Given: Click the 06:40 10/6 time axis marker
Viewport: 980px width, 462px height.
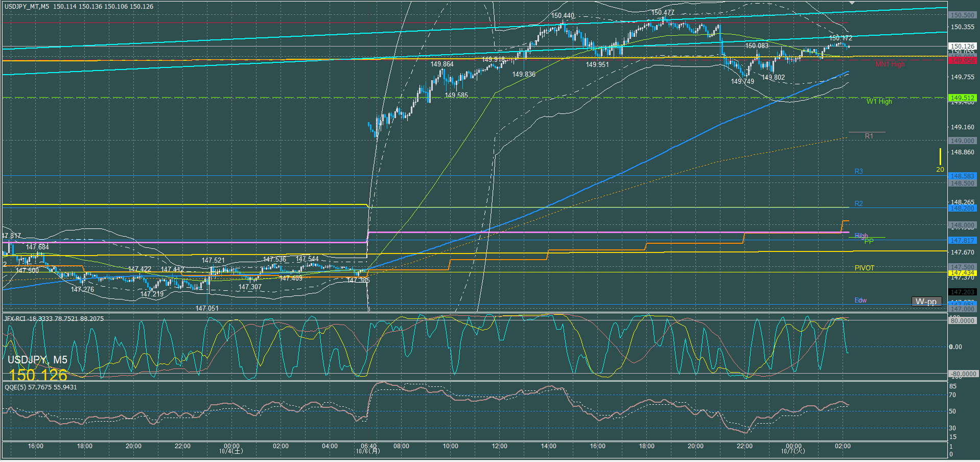Looking at the screenshot, I should [368, 448].
